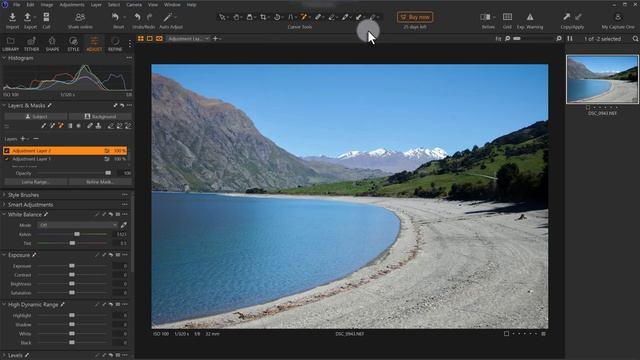Open the File menu
The width and height of the screenshot is (640, 360).
pos(17,5)
